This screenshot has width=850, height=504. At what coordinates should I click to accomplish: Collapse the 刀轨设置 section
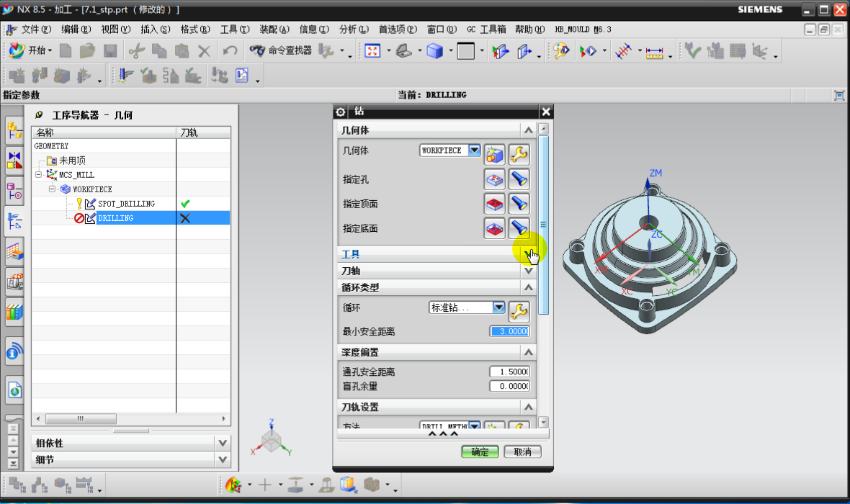528,408
